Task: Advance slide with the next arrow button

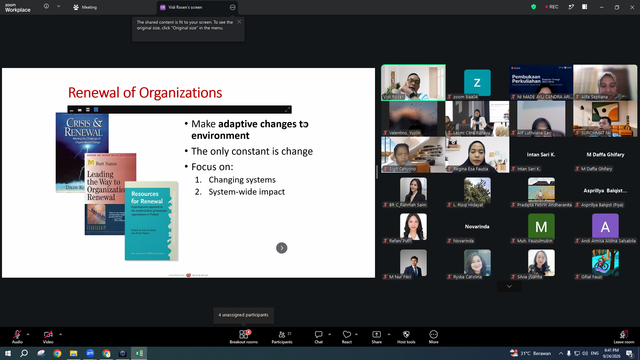Action: pyautogui.click(x=282, y=248)
